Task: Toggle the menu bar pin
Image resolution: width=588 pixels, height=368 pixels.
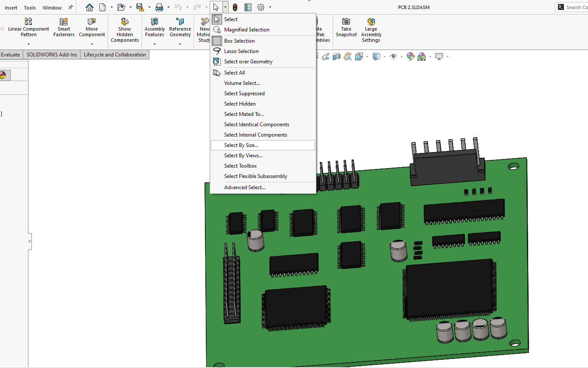Action: coord(71,7)
